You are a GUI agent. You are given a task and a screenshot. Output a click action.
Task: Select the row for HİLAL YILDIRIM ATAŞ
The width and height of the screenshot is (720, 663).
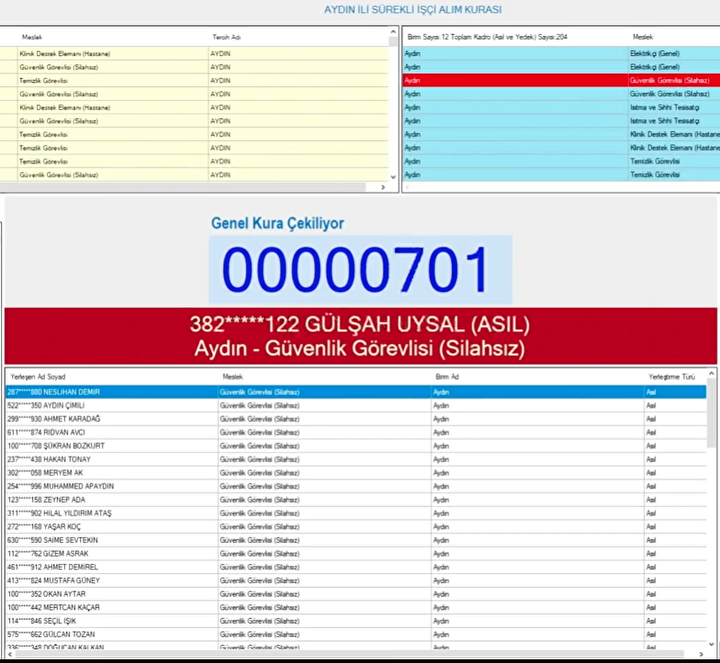click(356, 513)
